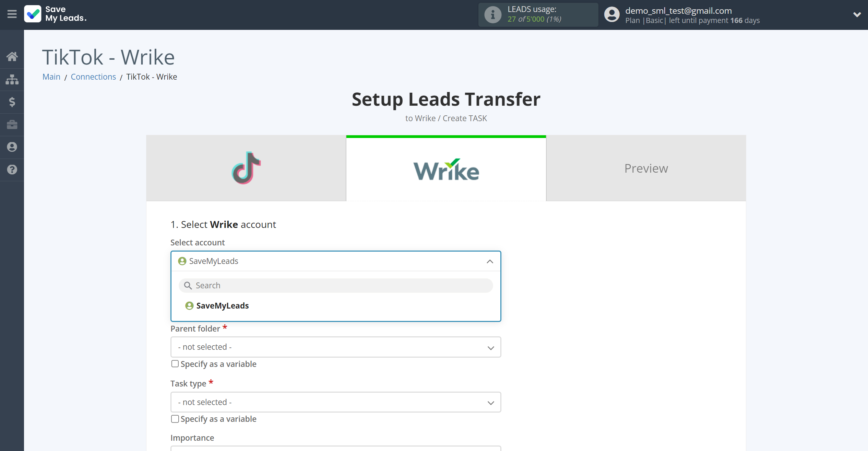
Task: Click the Preview tab icon
Action: point(646,168)
